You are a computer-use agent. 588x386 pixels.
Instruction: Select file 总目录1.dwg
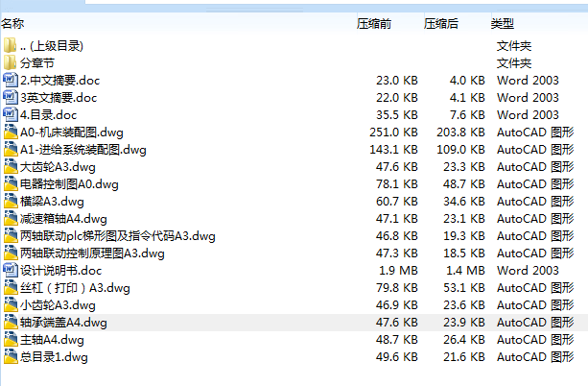coord(54,356)
